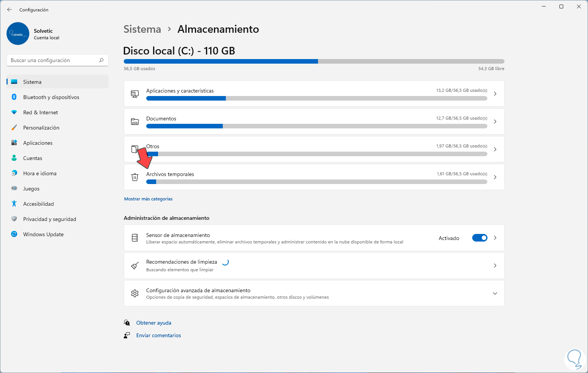Image resolution: width=588 pixels, height=373 pixels.
Task: Toggle the Sensor de almacenamiento switch
Action: (x=479, y=238)
